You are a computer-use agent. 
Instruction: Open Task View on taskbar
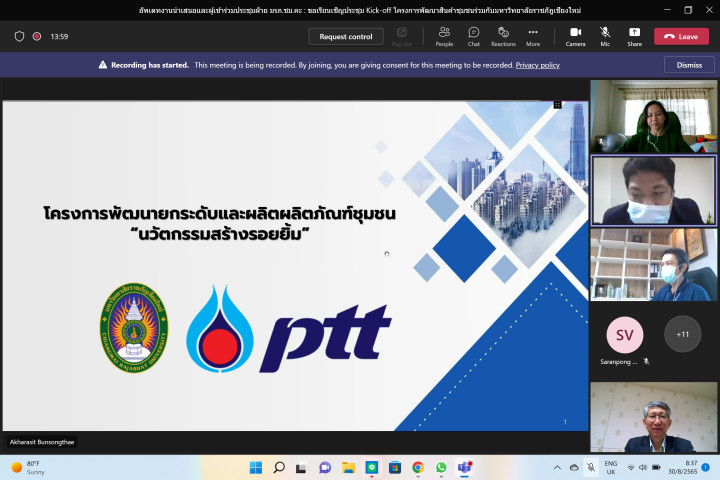301,468
